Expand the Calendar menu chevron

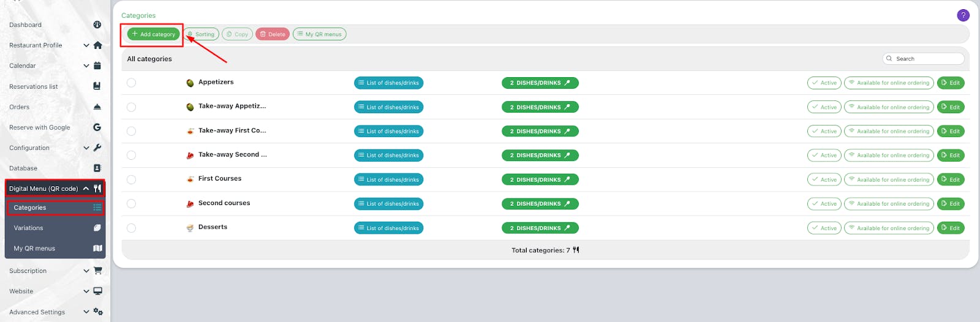86,66
